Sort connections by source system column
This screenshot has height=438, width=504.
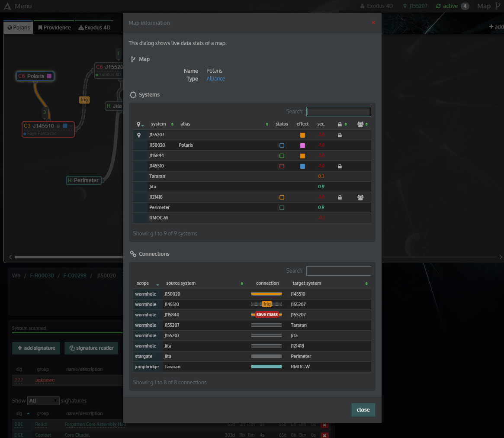(x=205, y=283)
